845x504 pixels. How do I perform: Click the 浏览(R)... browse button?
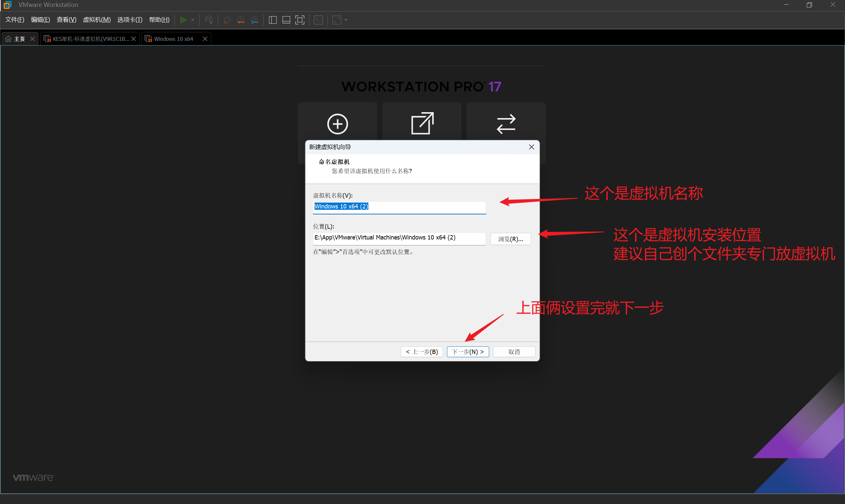coord(510,239)
